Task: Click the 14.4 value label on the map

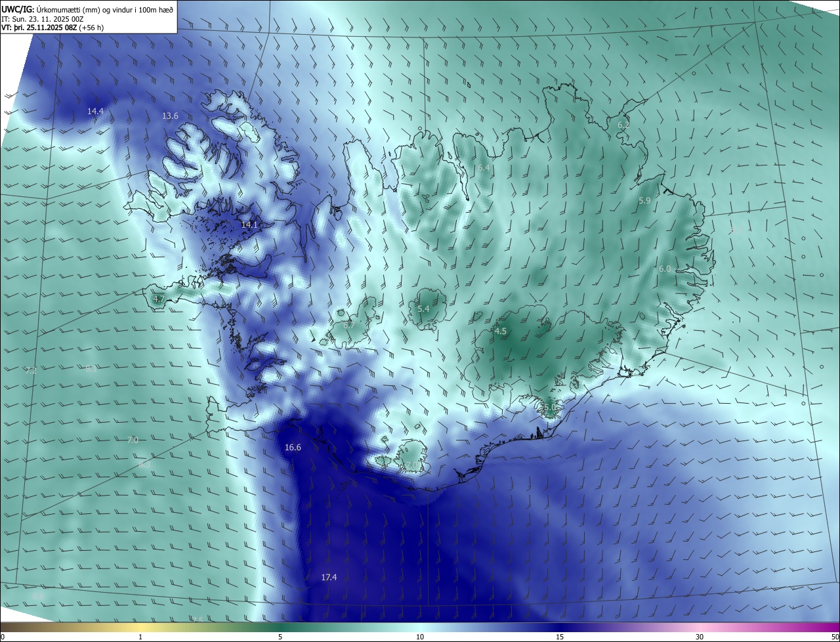Action: (x=95, y=112)
